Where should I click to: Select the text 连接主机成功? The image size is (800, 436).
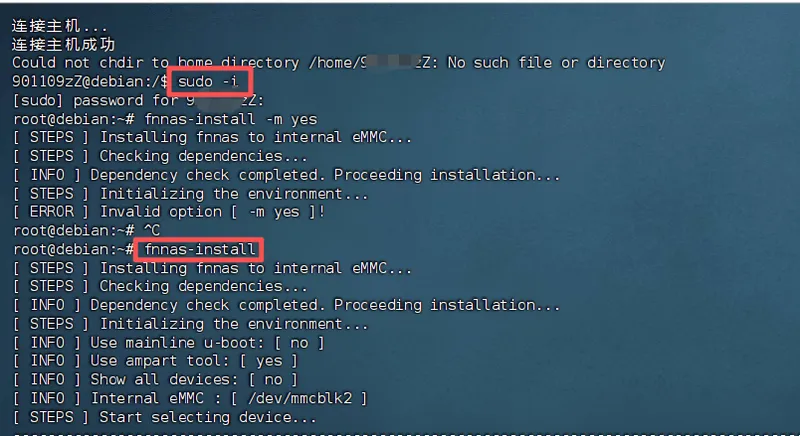pyautogui.click(x=63, y=44)
